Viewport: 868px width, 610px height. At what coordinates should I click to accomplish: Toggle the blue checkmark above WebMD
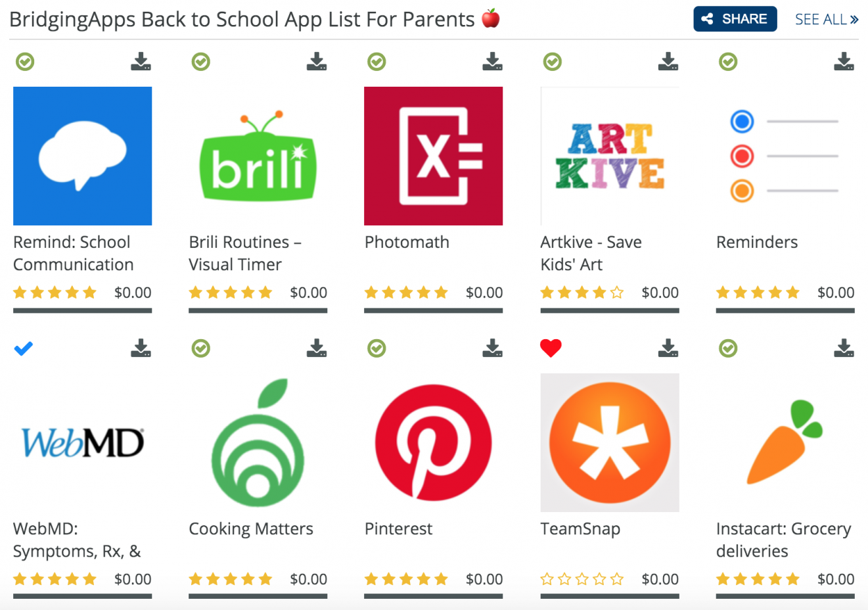24,348
